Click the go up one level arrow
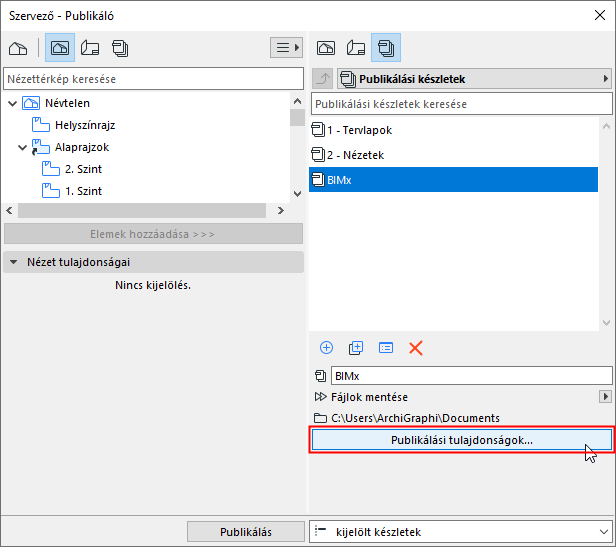616x547 pixels. 323,79
